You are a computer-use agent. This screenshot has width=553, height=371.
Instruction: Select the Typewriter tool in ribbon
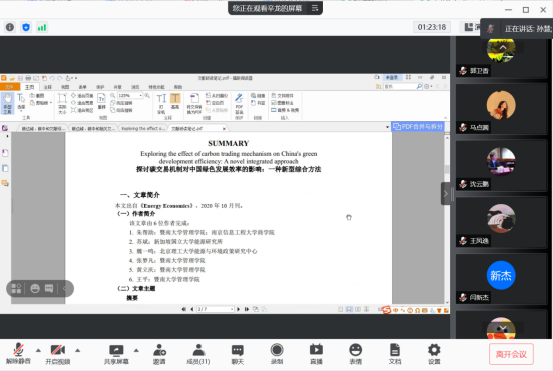(161, 103)
